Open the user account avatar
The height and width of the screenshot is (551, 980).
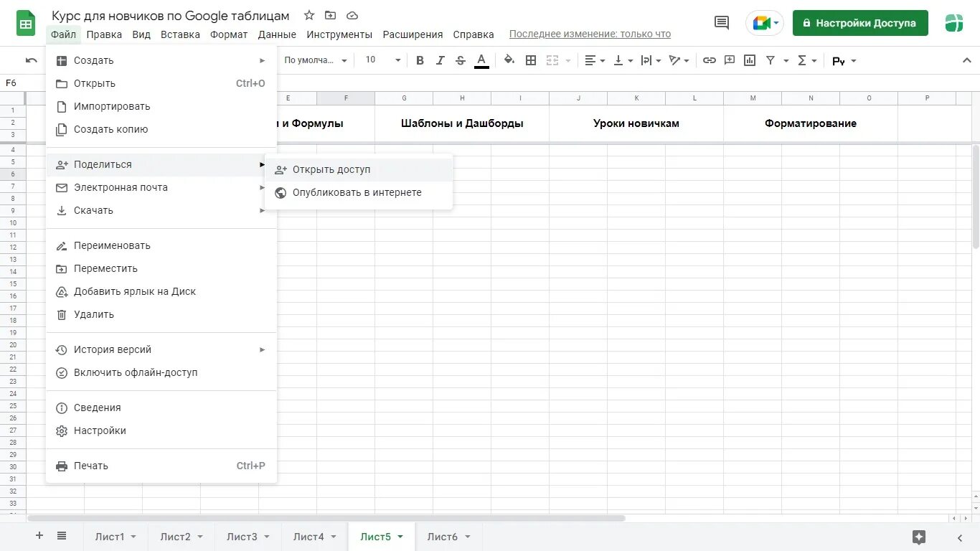coord(954,23)
